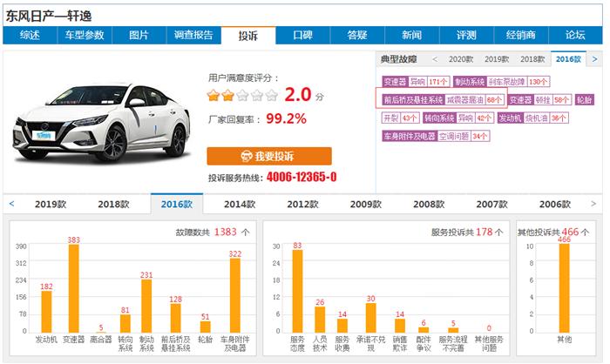Open the 变速器 顿挫 58个 fault tag

click(539, 100)
